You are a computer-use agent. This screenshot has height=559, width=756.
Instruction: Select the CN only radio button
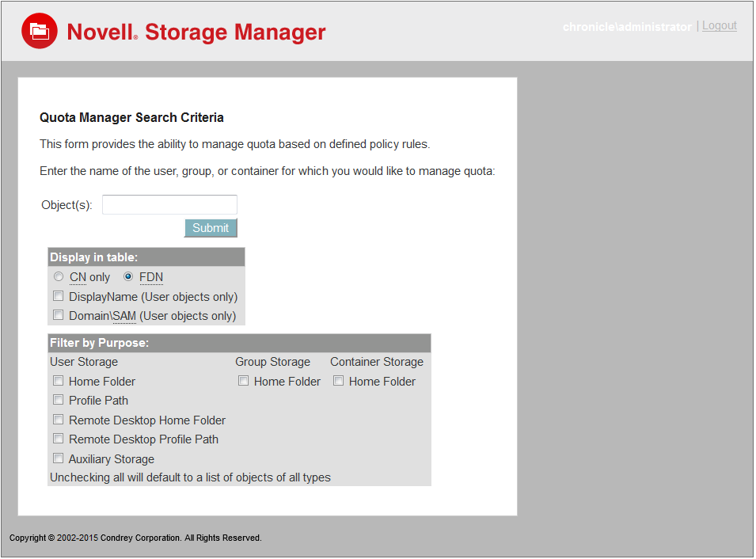[59, 277]
